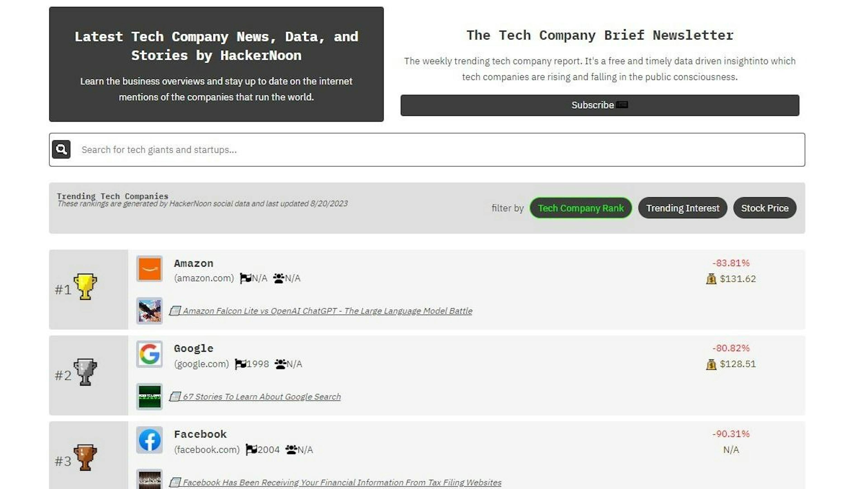Toggle the Trending Interest filter
This screenshot has width=868, height=489.
[682, 208]
